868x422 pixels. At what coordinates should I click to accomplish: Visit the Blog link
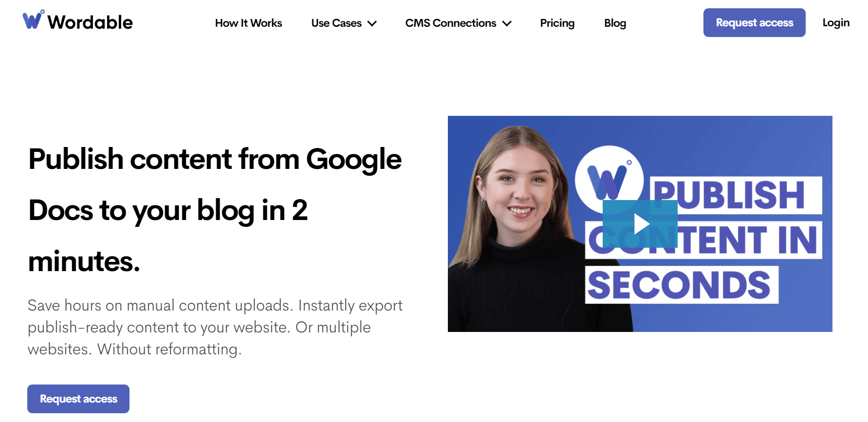pyautogui.click(x=615, y=23)
